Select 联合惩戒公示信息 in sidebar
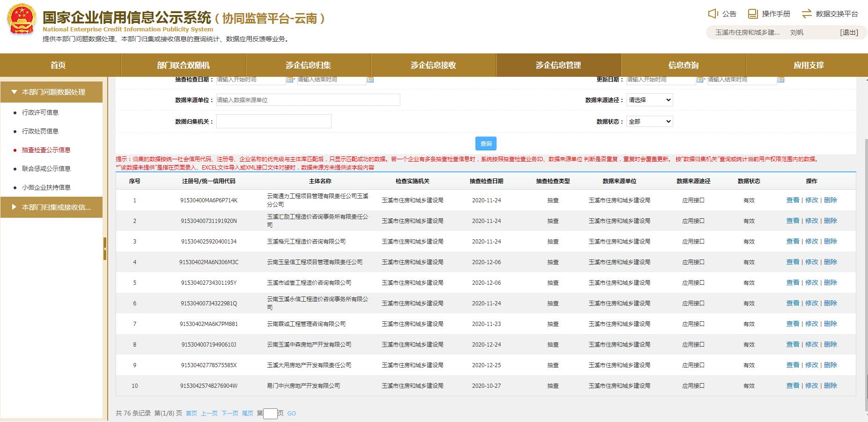This screenshot has height=422, width=868. click(46, 169)
